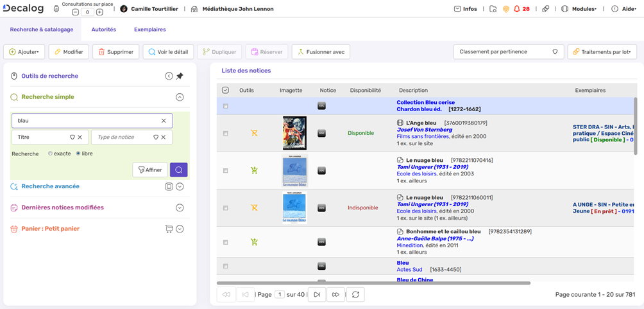Switch to the Autorités tab

click(103, 30)
